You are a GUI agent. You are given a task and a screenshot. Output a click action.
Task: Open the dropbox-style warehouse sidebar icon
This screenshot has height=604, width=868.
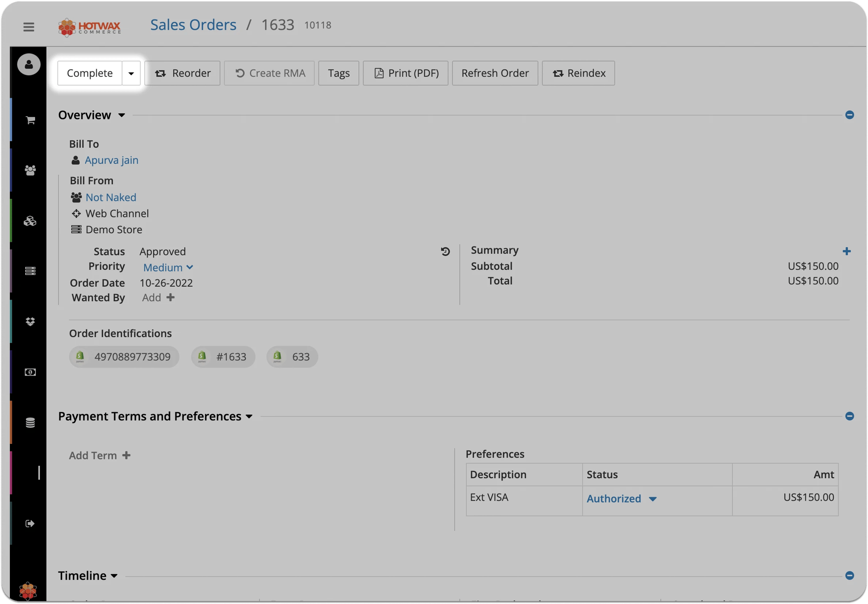coord(30,321)
